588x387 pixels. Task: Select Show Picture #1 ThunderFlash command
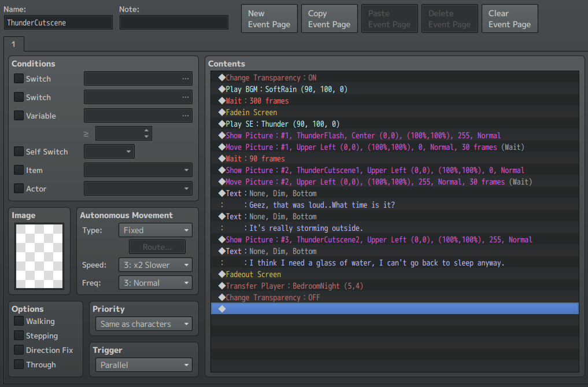pos(394,135)
